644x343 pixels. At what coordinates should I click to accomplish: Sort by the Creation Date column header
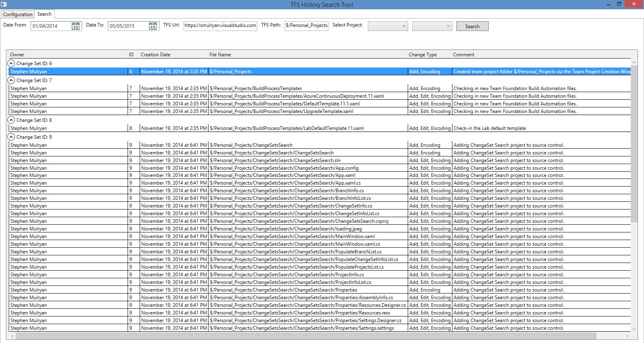coord(155,55)
